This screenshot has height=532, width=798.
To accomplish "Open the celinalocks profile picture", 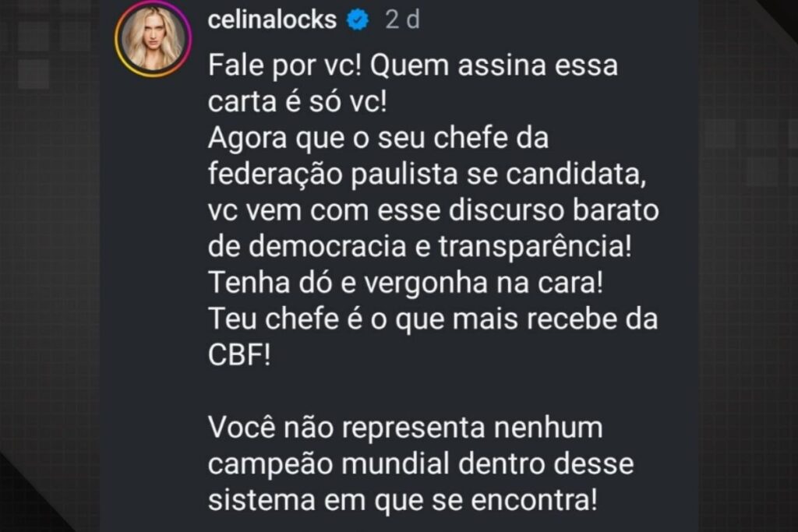I will point(153,38).
